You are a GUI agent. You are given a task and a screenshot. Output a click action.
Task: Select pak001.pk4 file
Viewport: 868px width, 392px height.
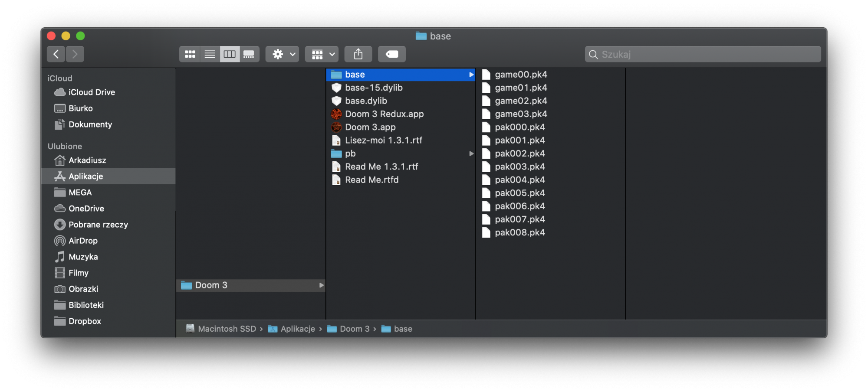point(551,140)
